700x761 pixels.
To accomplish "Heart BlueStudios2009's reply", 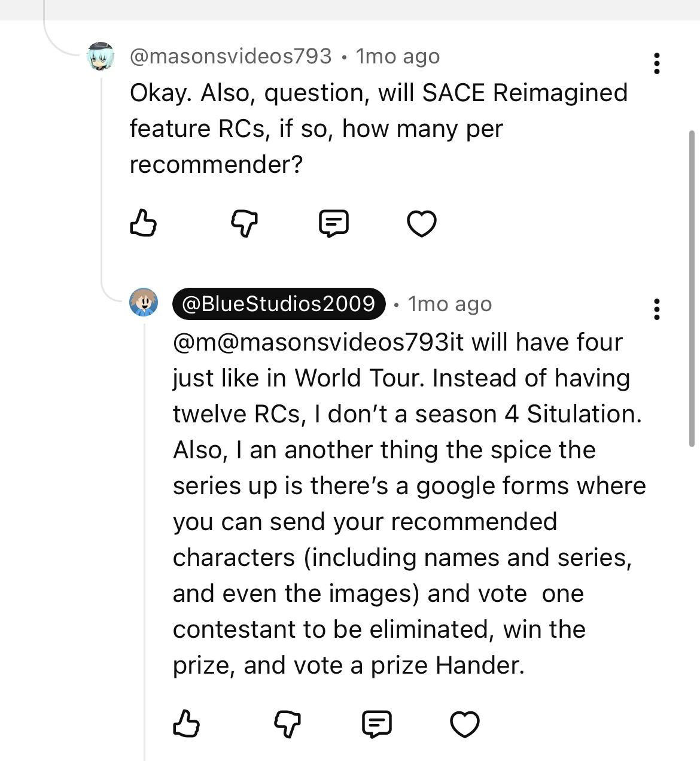I will [464, 723].
